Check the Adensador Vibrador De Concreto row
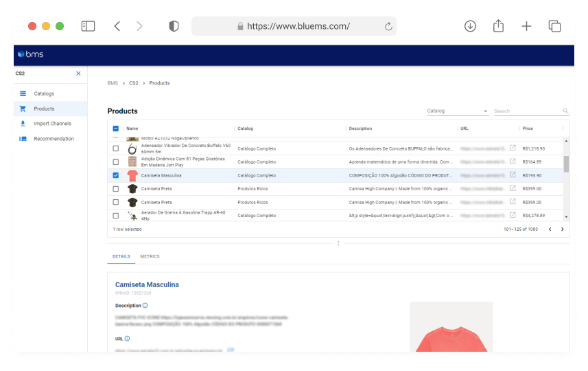 (115, 148)
